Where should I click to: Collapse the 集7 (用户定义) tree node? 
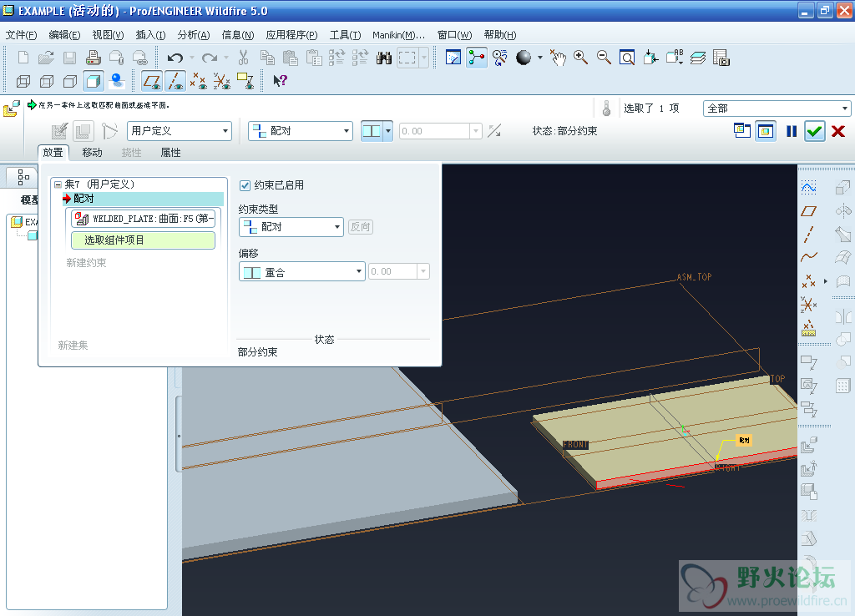pos(58,184)
